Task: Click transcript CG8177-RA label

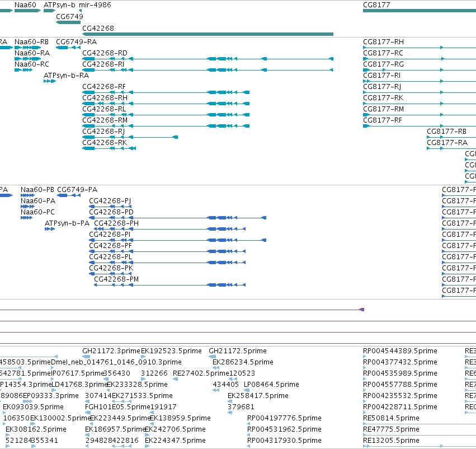Action: (447, 143)
